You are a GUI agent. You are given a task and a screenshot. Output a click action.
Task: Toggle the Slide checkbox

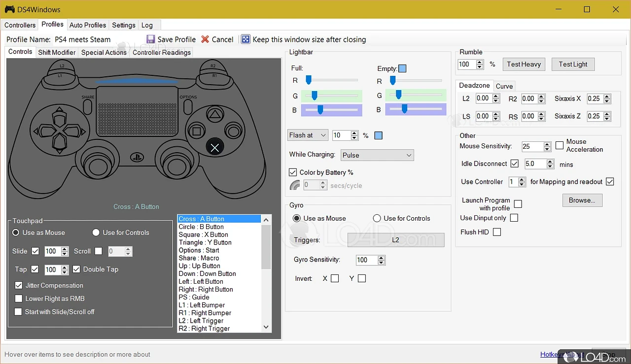point(35,251)
